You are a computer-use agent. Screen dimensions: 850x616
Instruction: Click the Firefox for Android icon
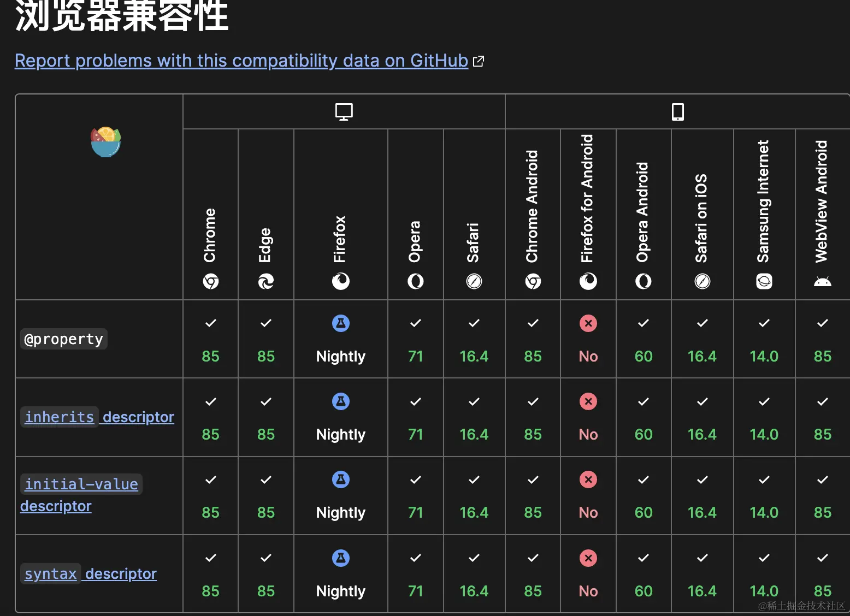[x=588, y=281]
